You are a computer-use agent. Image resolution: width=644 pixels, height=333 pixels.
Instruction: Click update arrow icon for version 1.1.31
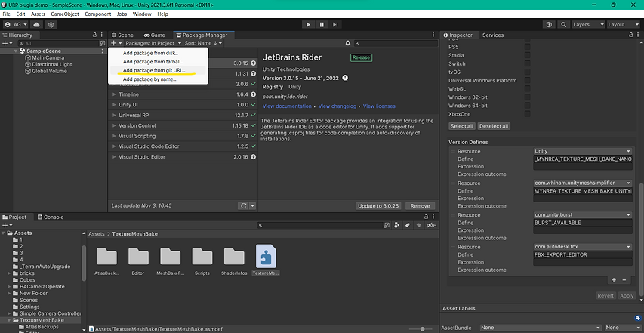pyautogui.click(x=254, y=73)
